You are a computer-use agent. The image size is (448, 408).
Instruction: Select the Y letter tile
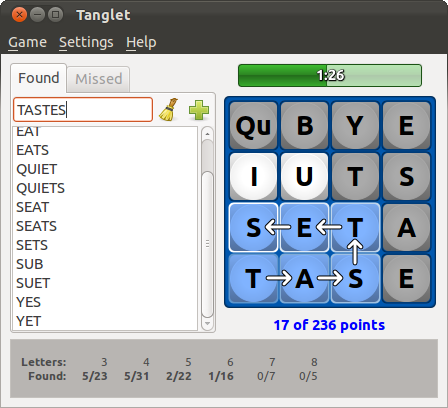click(x=355, y=125)
